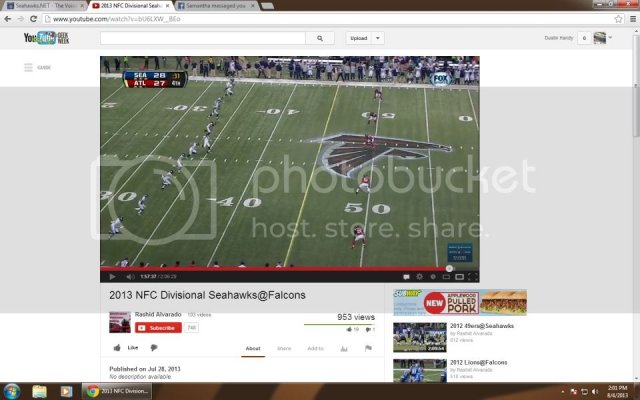The height and width of the screenshot is (400, 640).
Task: Reload the current page
Action: click(33, 19)
